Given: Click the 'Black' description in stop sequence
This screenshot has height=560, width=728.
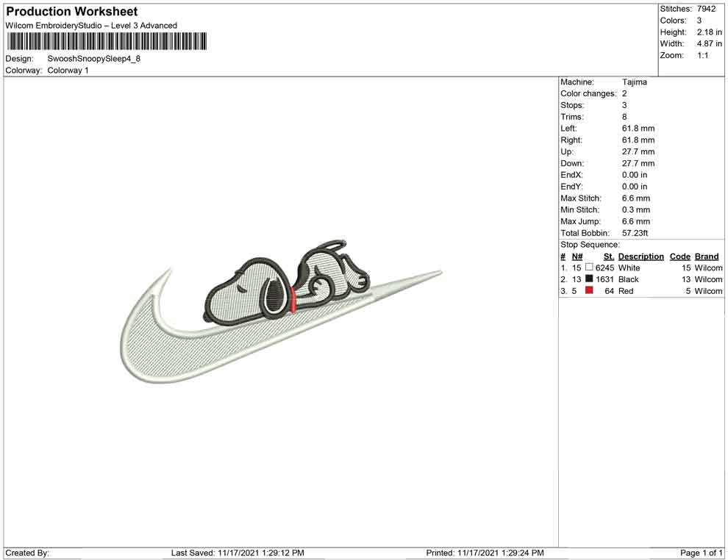Looking at the screenshot, I should [x=629, y=279].
